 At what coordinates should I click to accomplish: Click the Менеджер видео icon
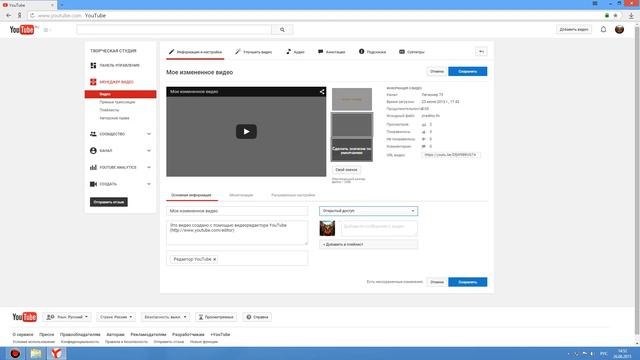(93, 82)
